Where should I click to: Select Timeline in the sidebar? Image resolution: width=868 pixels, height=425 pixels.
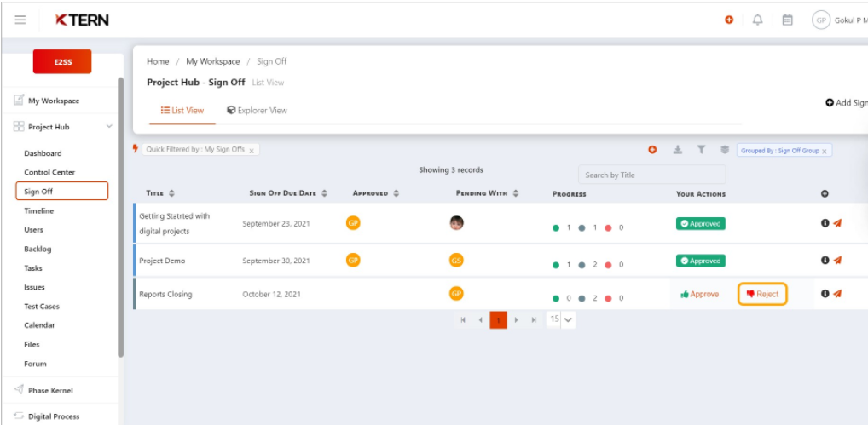[39, 210]
